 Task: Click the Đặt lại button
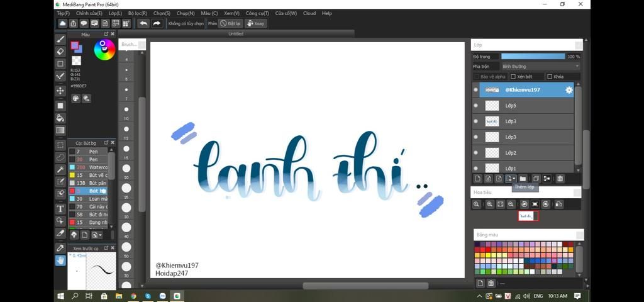(230, 23)
